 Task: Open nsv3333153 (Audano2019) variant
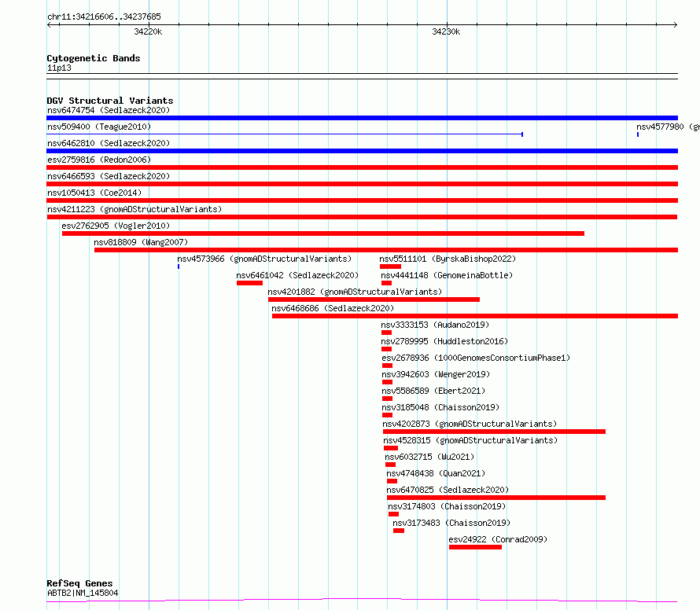pos(435,325)
